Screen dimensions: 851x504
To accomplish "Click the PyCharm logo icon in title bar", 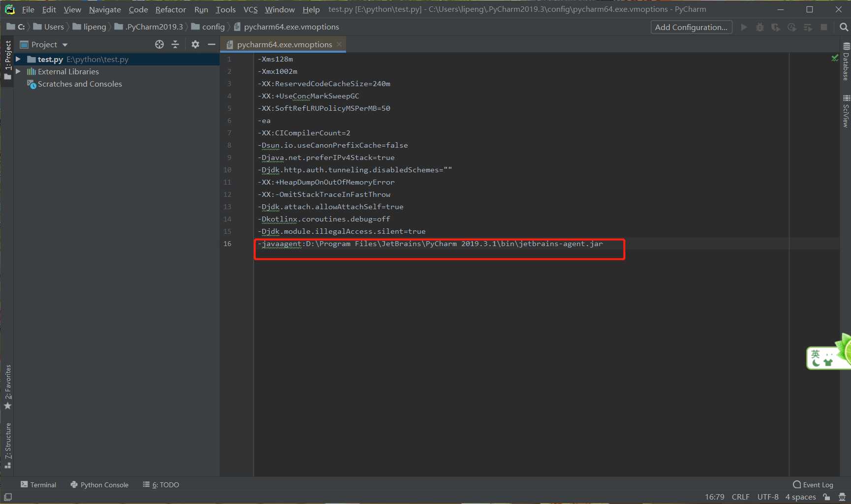I will pyautogui.click(x=9, y=9).
